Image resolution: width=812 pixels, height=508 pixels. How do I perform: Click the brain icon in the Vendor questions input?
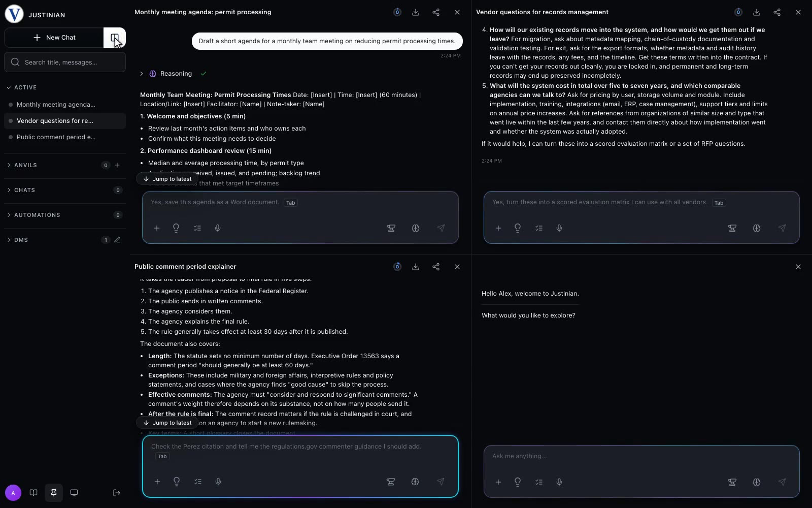(757, 228)
